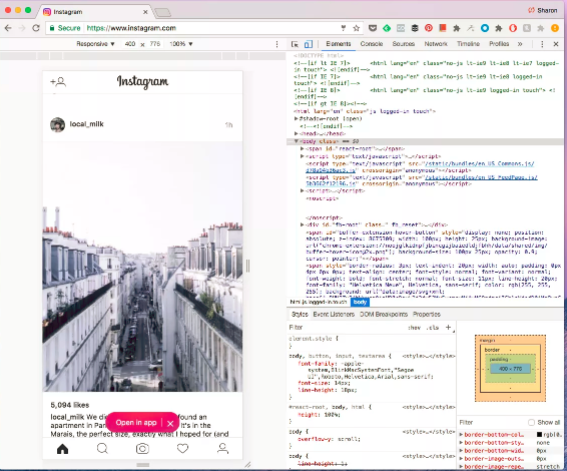Click the green Feedly extension icon

click(387, 28)
